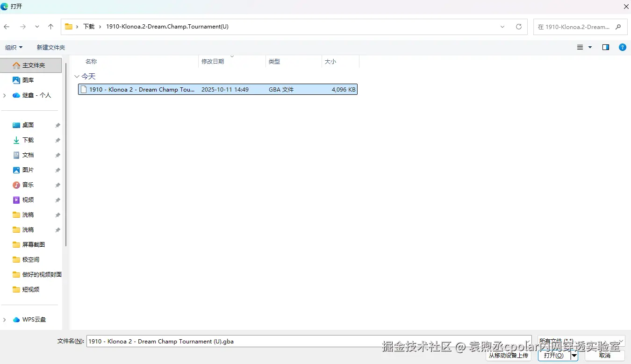Select 继鑫 - 个人 in the sidebar

pyautogui.click(x=36, y=95)
